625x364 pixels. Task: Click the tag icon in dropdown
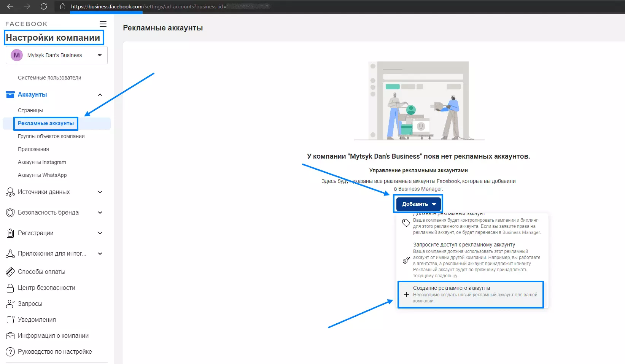(406, 223)
